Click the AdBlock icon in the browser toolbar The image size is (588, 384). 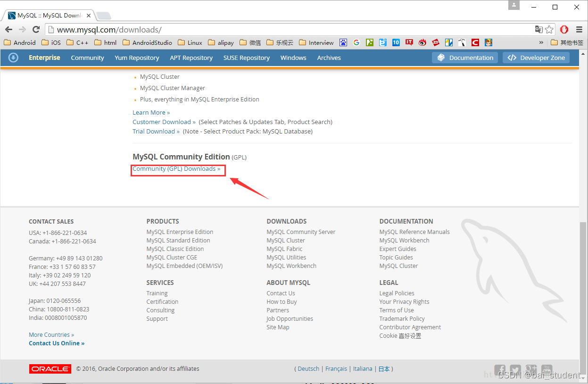click(x=564, y=29)
